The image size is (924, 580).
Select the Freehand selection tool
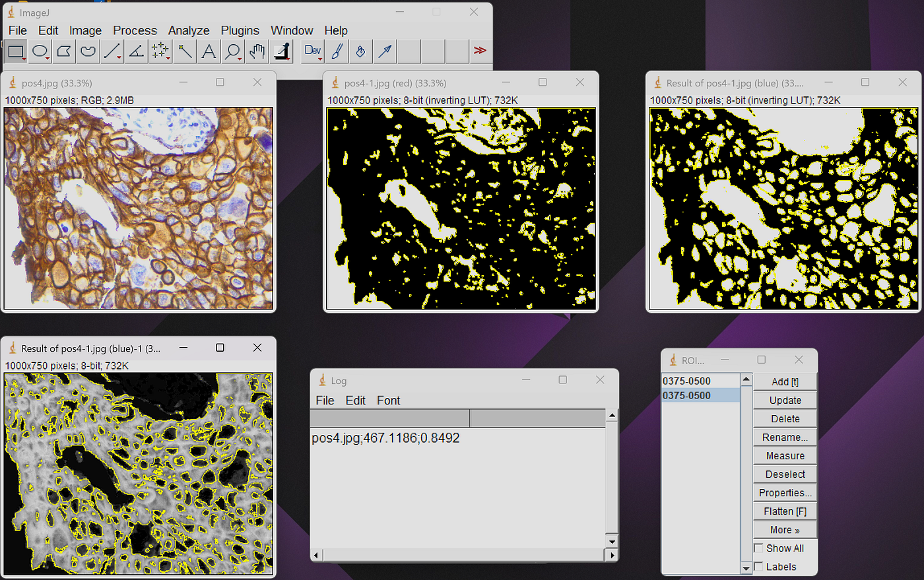[x=86, y=51]
